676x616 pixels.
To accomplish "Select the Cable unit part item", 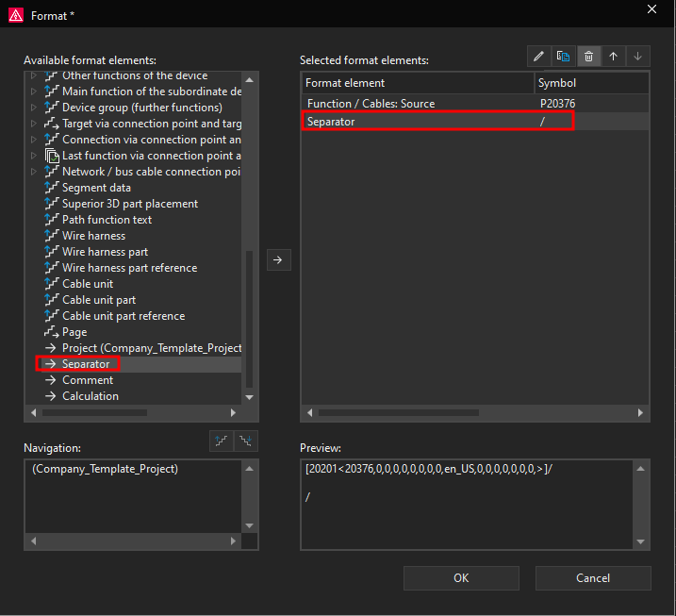I will coord(99,299).
